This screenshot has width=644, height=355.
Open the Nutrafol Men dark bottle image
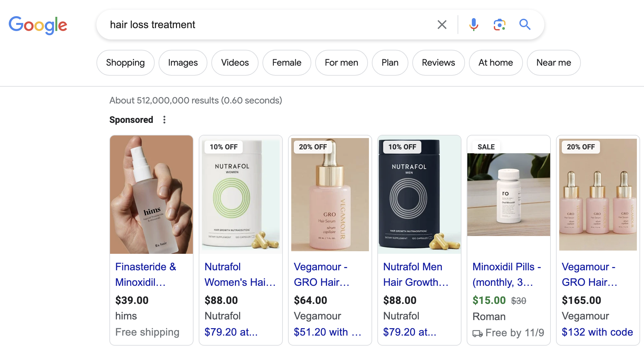click(419, 195)
